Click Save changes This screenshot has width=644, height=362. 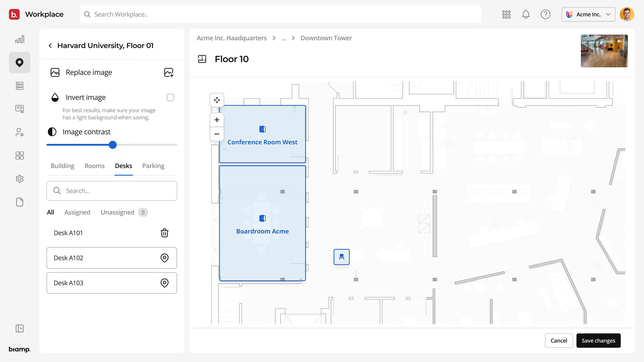598,341
